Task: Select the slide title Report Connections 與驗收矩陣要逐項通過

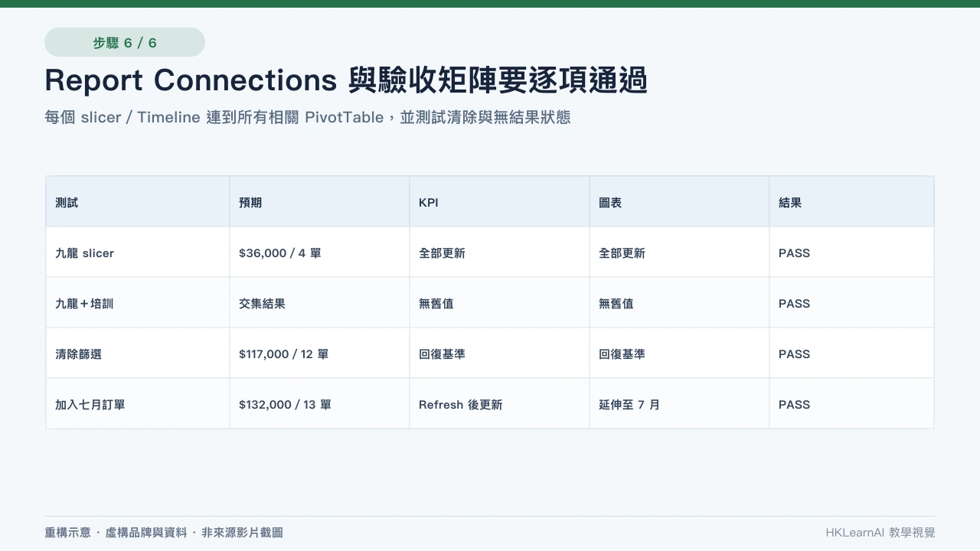Action: tap(346, 80)
